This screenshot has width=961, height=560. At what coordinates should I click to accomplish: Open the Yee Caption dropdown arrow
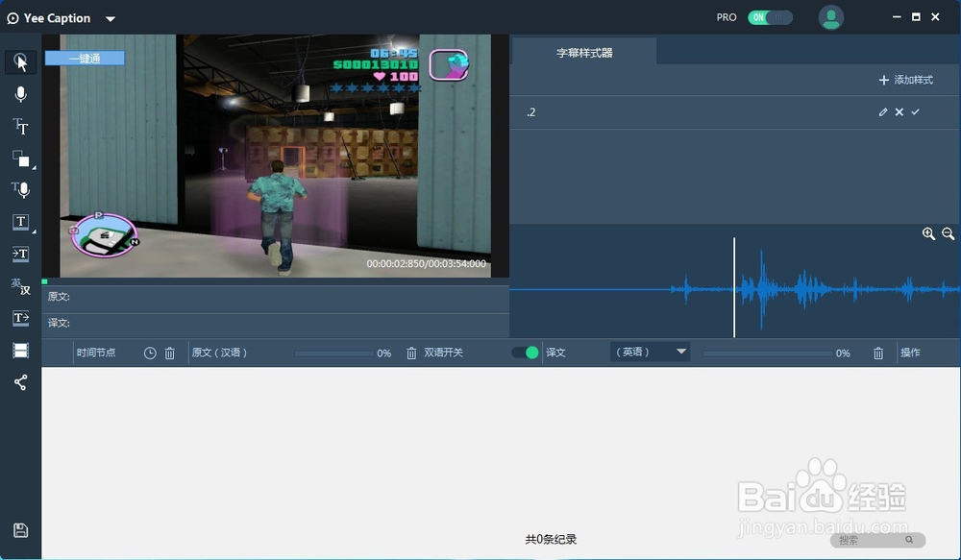coord(111,19)
